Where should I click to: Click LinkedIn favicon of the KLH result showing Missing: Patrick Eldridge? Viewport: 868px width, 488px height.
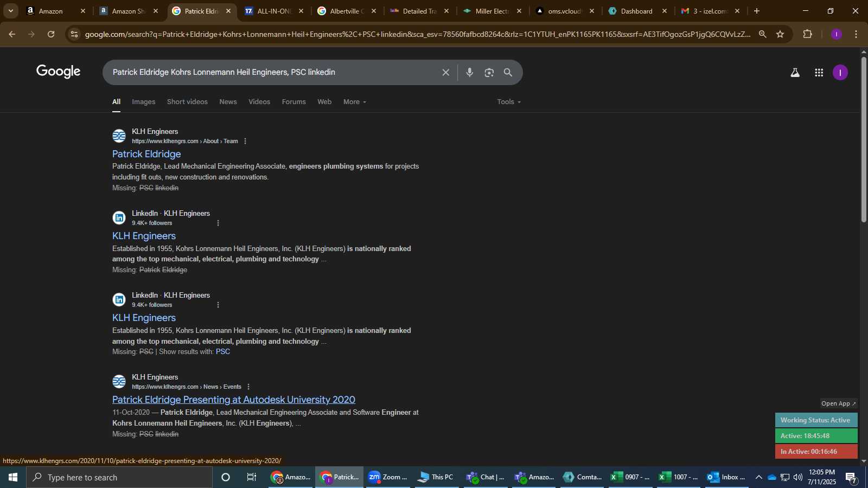coord(119,218)
